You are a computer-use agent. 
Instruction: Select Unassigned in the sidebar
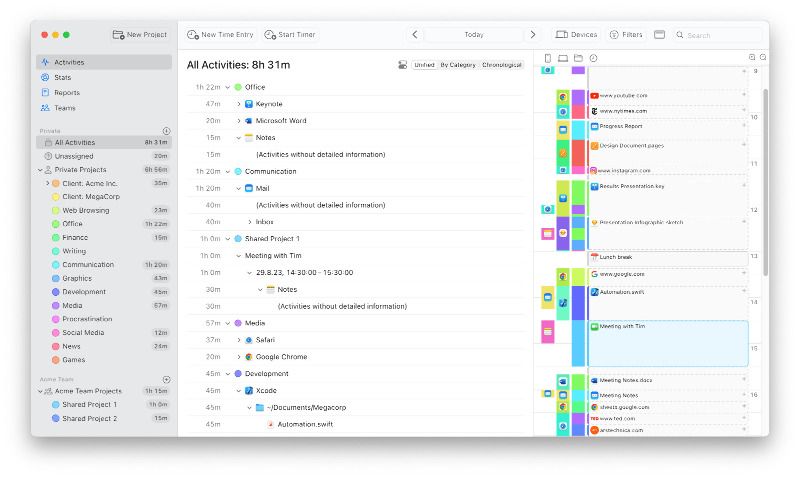click(75, 156)
